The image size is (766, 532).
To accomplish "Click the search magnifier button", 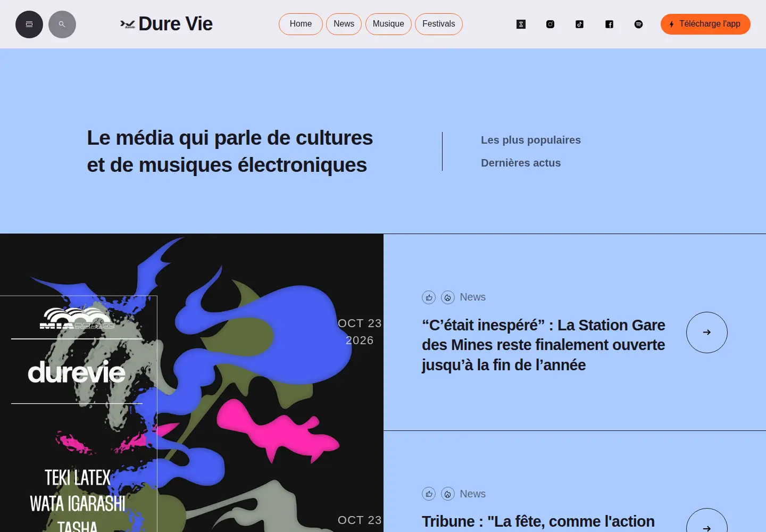I will pyautogui.click(x=62, y=24).
